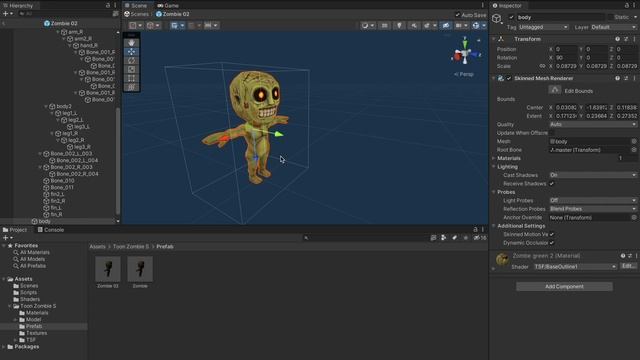Toggle scene lighting lightbulb icon

[x=399, y=25]
